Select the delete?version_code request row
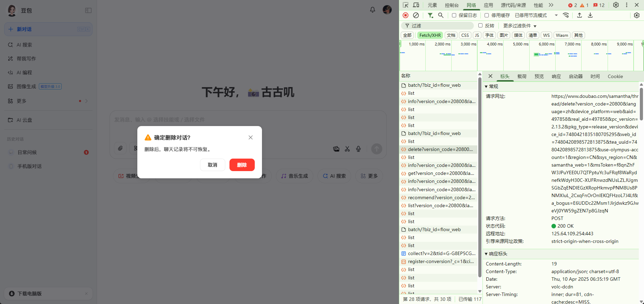 pos(438,149)
